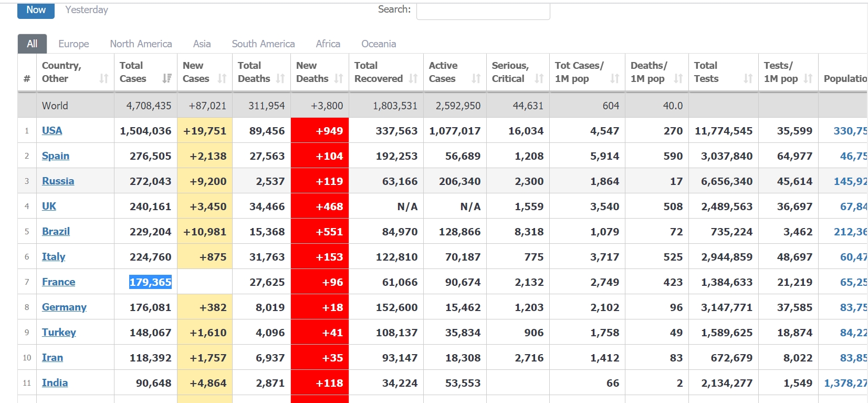Click the highlighted France total cases cell

point(150,282)
